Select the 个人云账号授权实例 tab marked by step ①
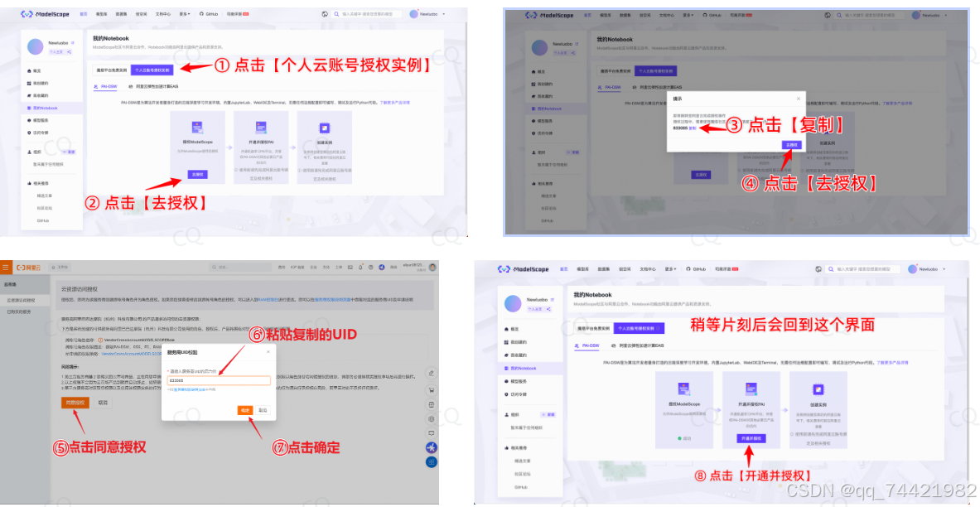This screenshot has height=507, width=980. coord(152,70)
